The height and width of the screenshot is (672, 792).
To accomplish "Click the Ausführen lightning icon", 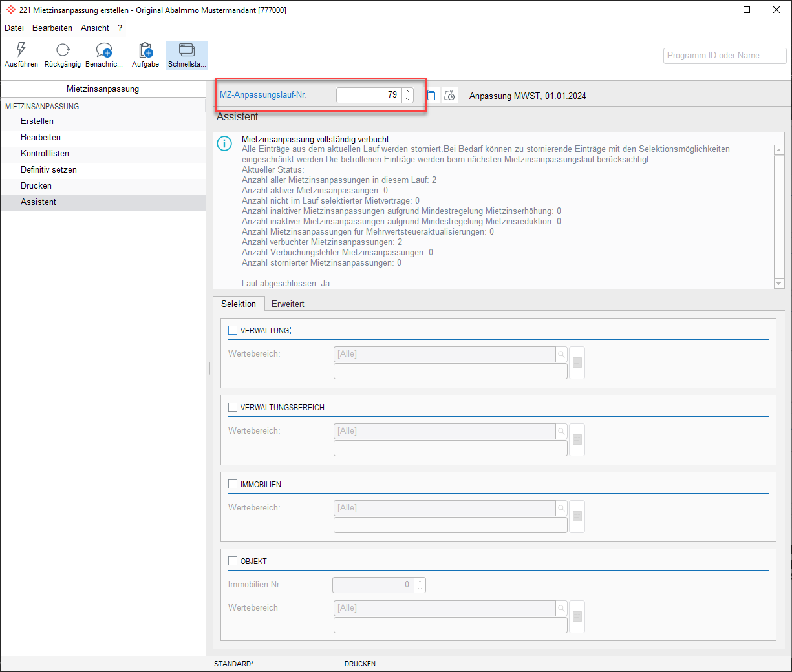I will pyautogui.click(x=21, y=49).
